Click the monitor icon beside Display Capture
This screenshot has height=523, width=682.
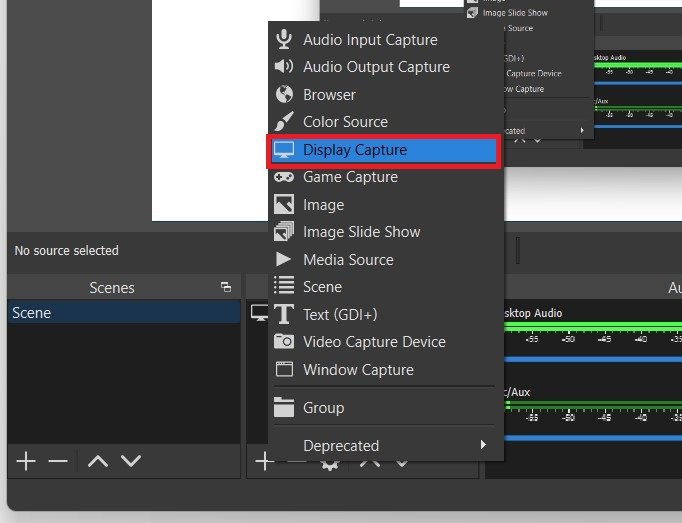[284, 150]
